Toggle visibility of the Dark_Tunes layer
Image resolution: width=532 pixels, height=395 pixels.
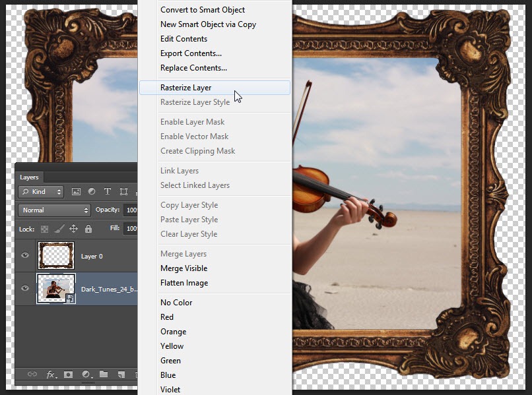coord(25,289)
